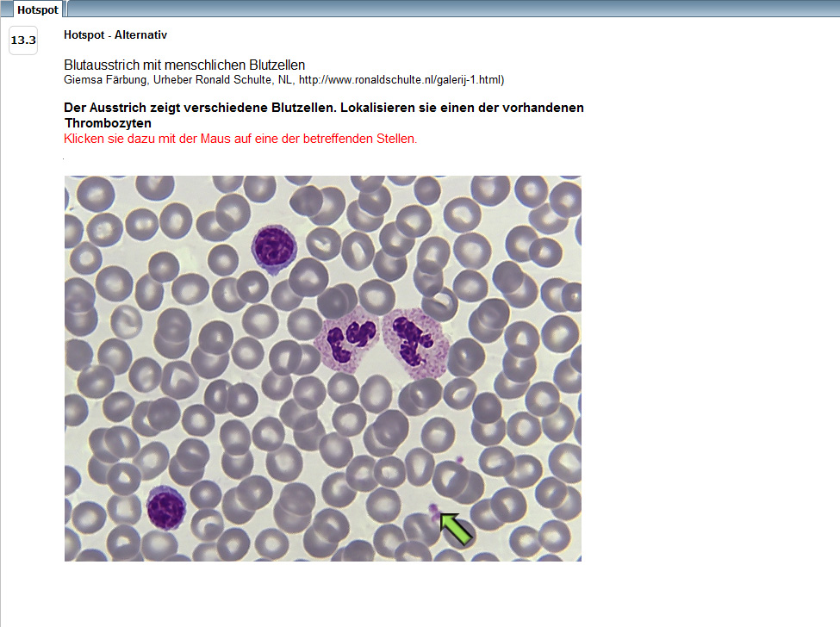Viewport: 840px width, 627px height.
Task: Click the 13.3 question number badge
Action: coord(23,40)
